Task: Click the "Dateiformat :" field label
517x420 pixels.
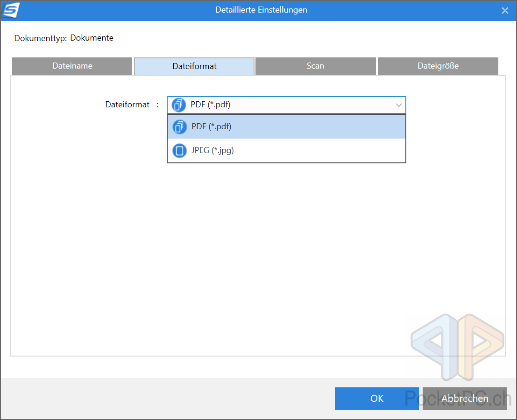Action: (x=132, y=105)
